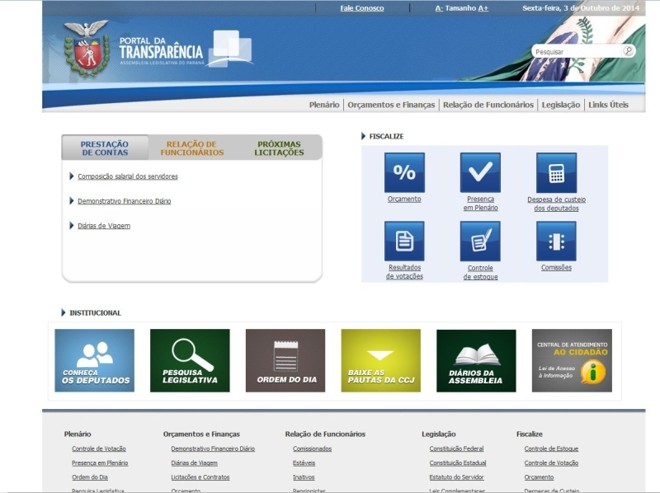Click the Presença em Plenário checkmark icon
The width and height of the screenshot is (660, 493).
tap(480, 172)
